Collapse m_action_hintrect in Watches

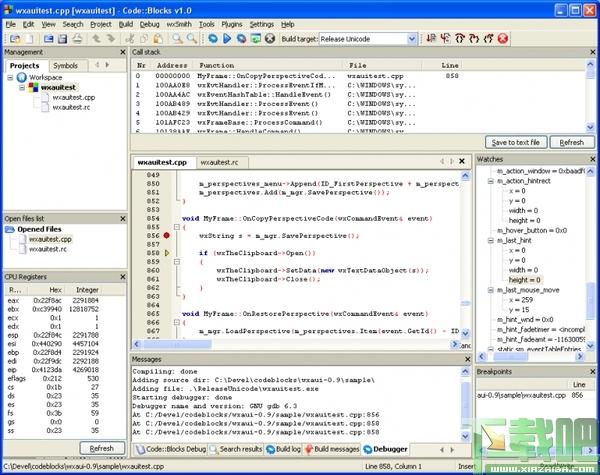pos(491,181)
